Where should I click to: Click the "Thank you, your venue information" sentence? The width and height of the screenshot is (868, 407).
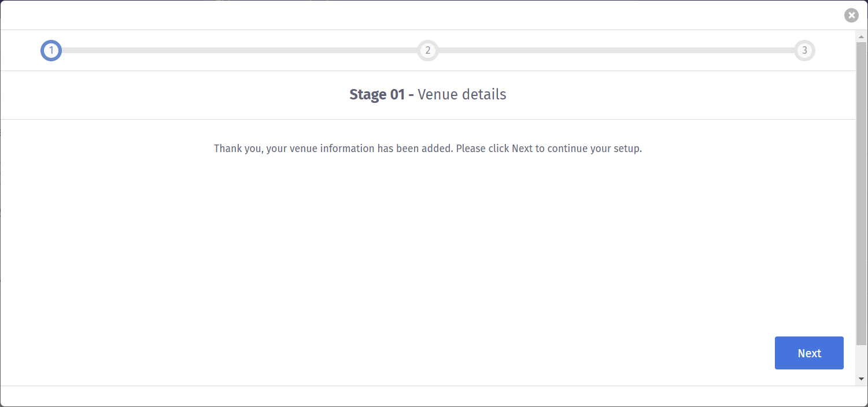[x=333, y=149]
